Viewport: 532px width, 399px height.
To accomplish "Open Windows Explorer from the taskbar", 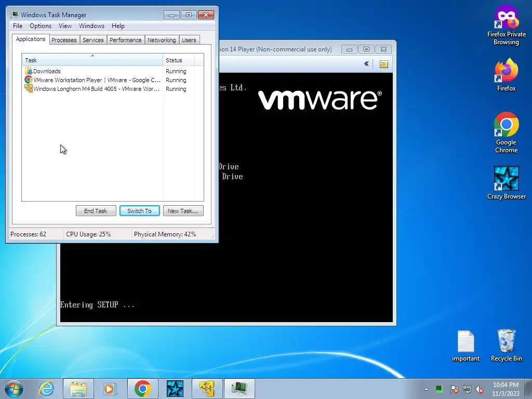I will (x=78, y=389).
